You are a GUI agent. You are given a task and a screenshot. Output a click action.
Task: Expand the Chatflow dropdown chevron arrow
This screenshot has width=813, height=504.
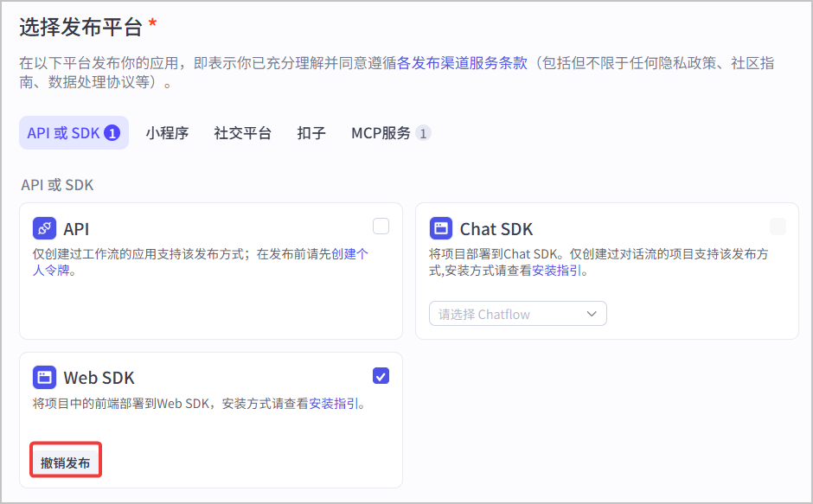tap(592, 314)
